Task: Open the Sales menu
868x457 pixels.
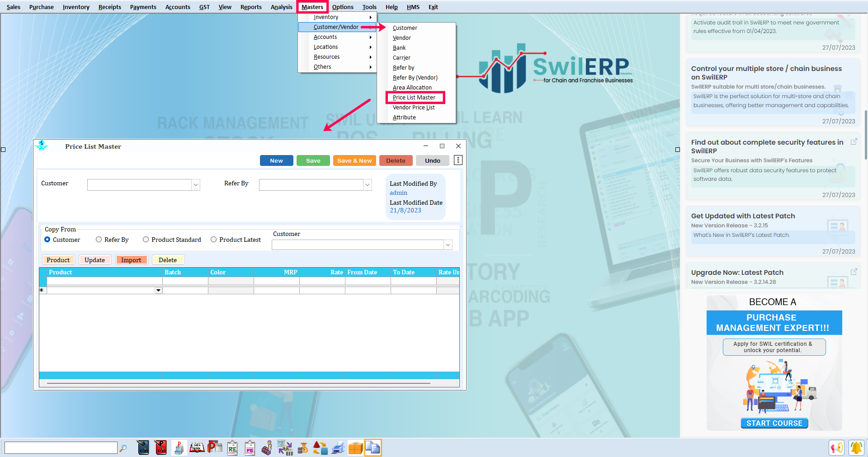Action: [x=14, y=7]
